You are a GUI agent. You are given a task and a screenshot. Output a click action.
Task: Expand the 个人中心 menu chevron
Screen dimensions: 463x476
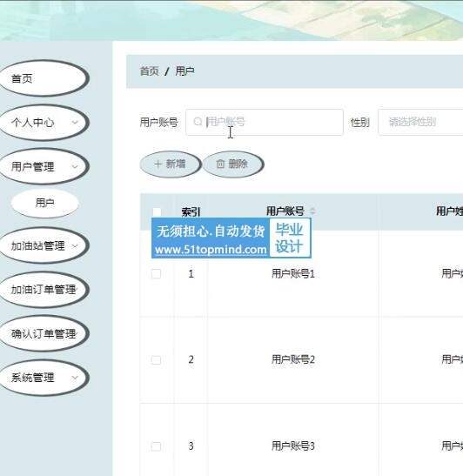[75, 123]
